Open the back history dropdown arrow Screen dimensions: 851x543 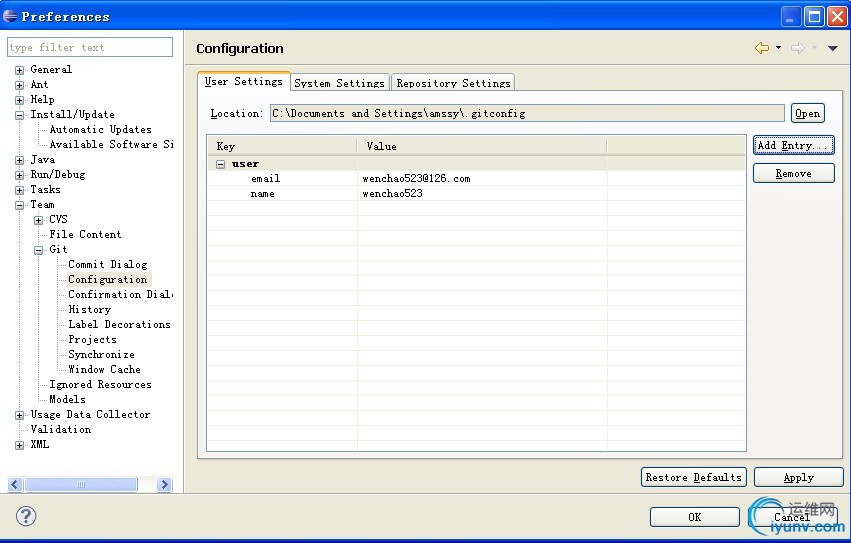tap(778, 48)
